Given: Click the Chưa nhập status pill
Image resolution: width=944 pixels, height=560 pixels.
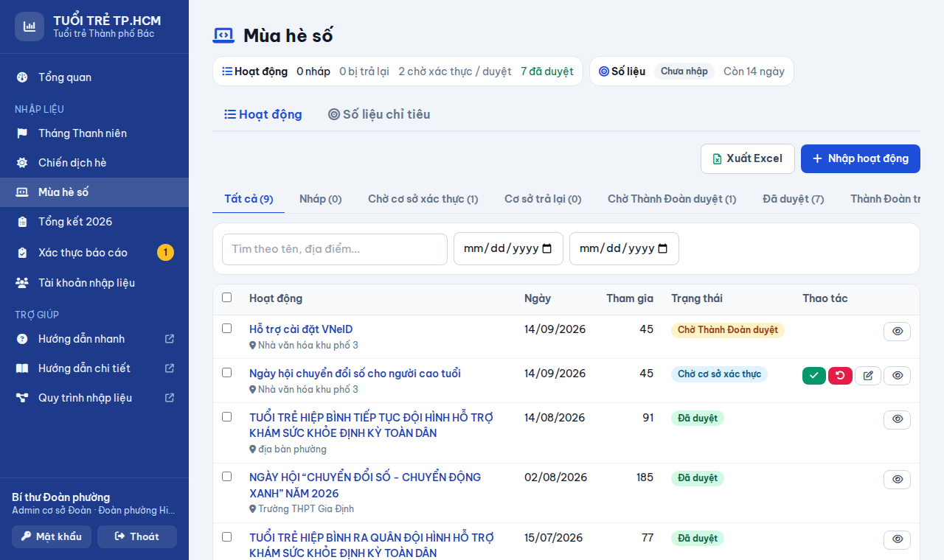Looking at the screenshot, I should 684,71.
